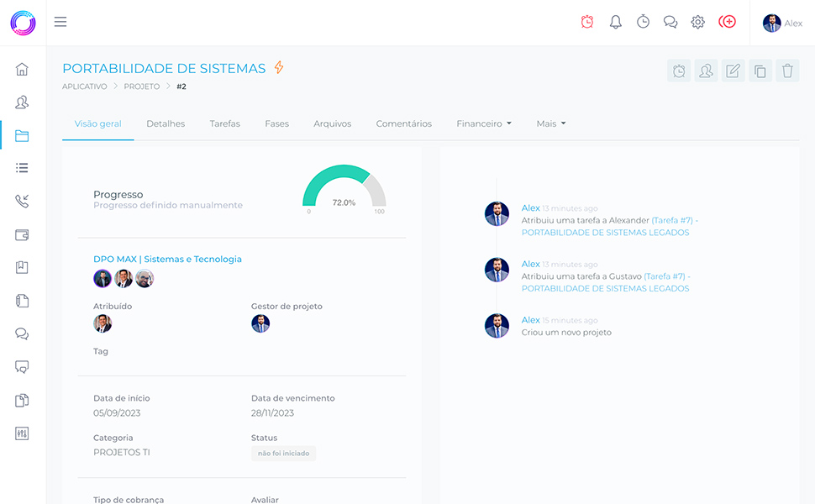Select the Visão geral tab
The width and height of the screenshot is (815, 504).
(x=97, y=123)
